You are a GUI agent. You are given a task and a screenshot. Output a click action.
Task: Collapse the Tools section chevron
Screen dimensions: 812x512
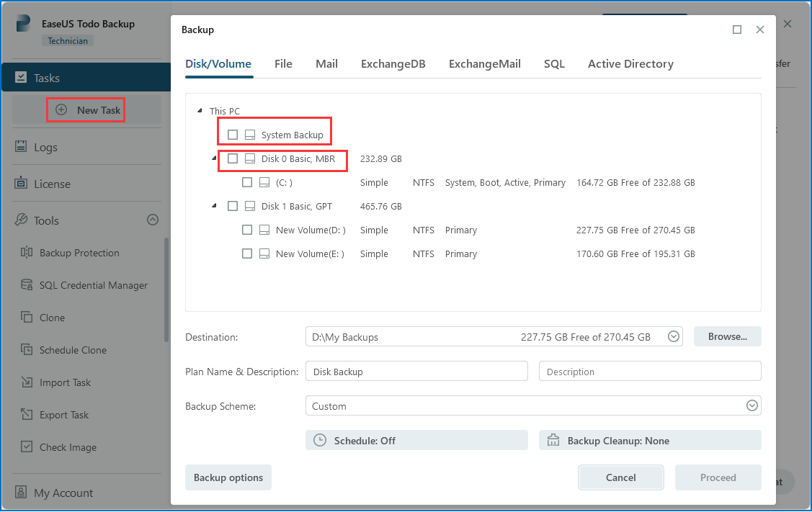(152, 220)
